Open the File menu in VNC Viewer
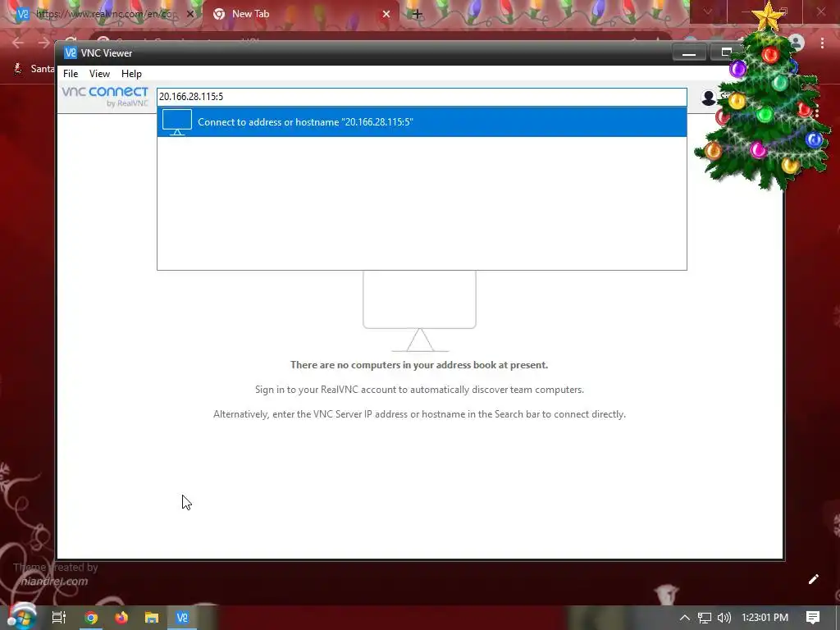This screenshot has height=630, width=840. (71, 73)
